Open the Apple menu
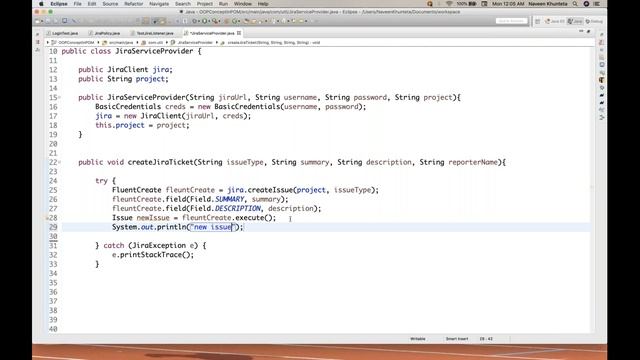Viewport: 640px width, 360px height. 41,4
